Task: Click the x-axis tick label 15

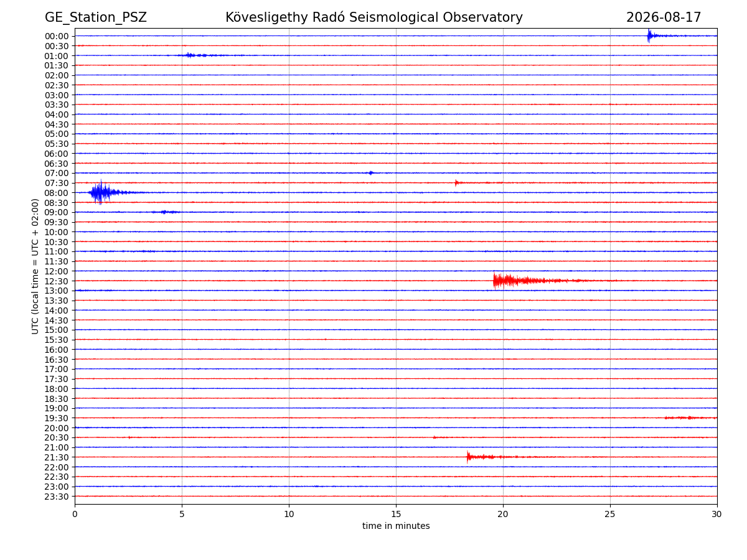Action: pos(396,515)
